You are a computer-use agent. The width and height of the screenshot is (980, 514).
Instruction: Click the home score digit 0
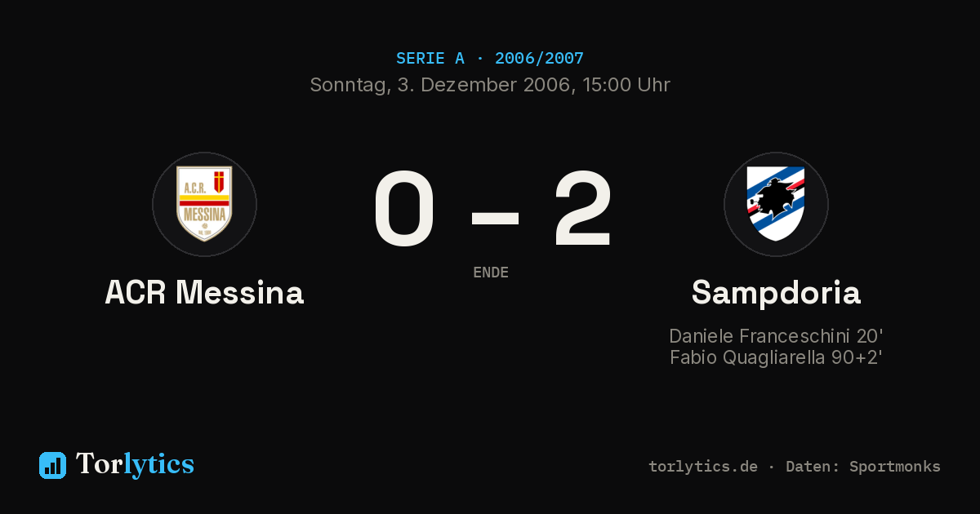click(404, 209)
